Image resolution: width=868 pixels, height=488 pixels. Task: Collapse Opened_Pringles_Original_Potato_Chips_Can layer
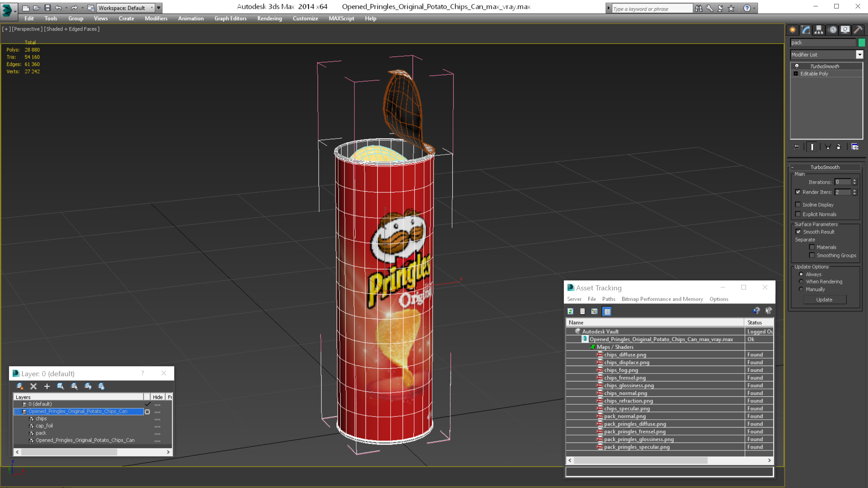pyautogui.click(x=17, y=411)
